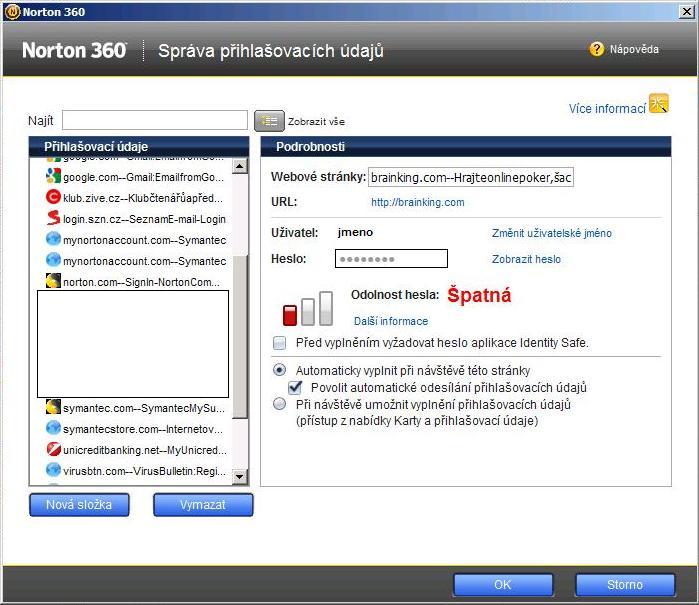
Task: Click the Vymazat button
Action: (203, 505)
